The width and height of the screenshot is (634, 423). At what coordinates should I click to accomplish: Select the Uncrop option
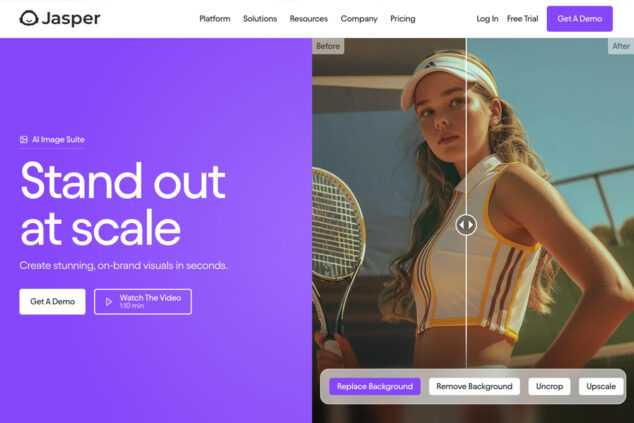pyautogui.click(x=549, y=387)
